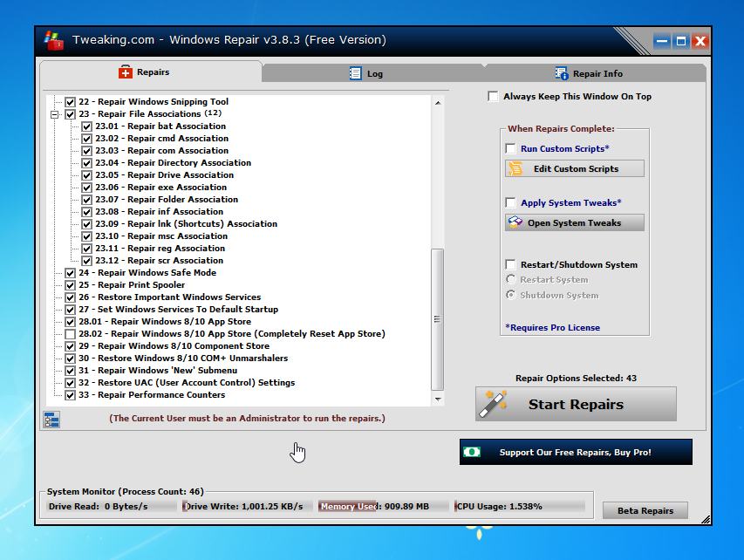Select row 23.08 - Repair inf Association

[x=159, y=212]
